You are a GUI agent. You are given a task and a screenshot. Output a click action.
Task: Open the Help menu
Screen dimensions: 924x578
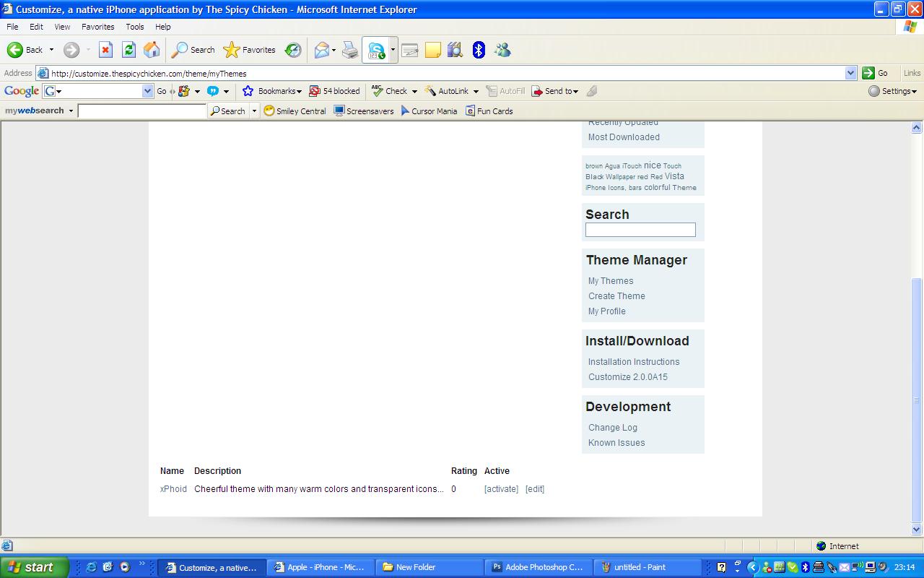[163, 27]
